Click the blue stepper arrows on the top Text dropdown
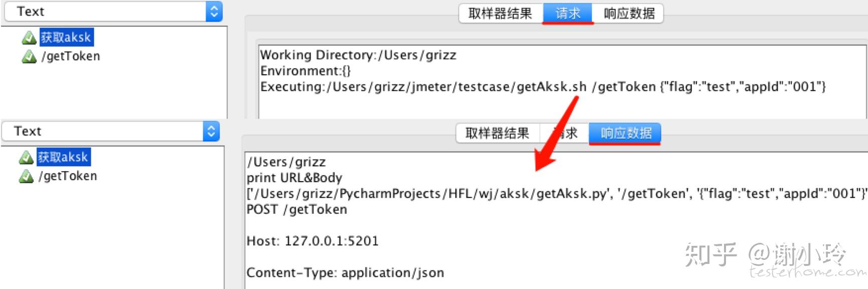The width and height of the screenshot is (868, 289). pos(215,11)
